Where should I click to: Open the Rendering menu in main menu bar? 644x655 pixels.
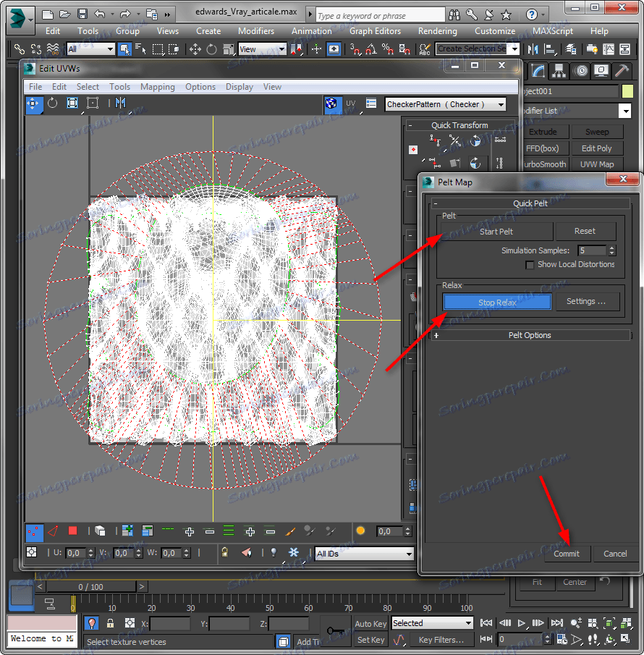tap(437, 31)
